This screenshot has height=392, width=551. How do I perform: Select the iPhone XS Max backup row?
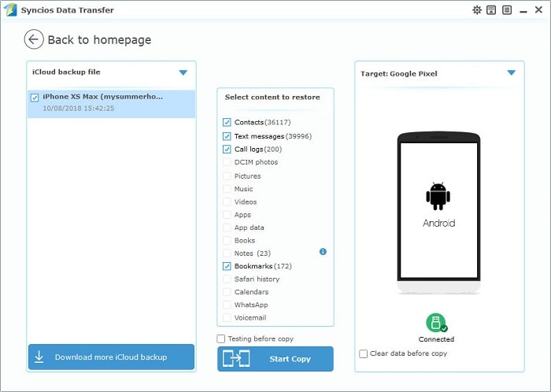pos(112,104)
